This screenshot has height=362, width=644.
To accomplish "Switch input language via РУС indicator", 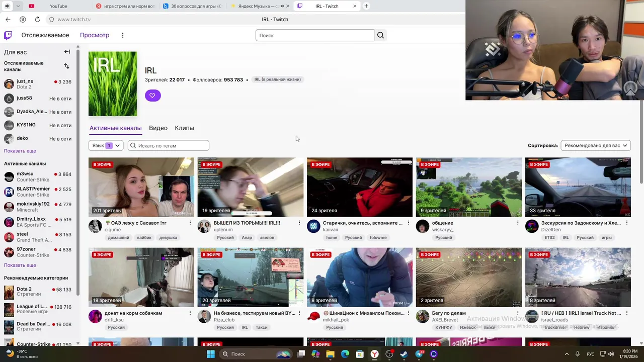I will click(591, 354).
